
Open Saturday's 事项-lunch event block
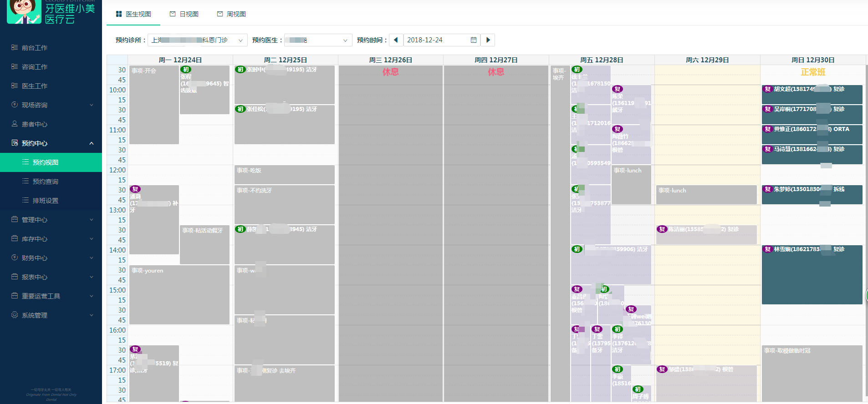point(706,194)
